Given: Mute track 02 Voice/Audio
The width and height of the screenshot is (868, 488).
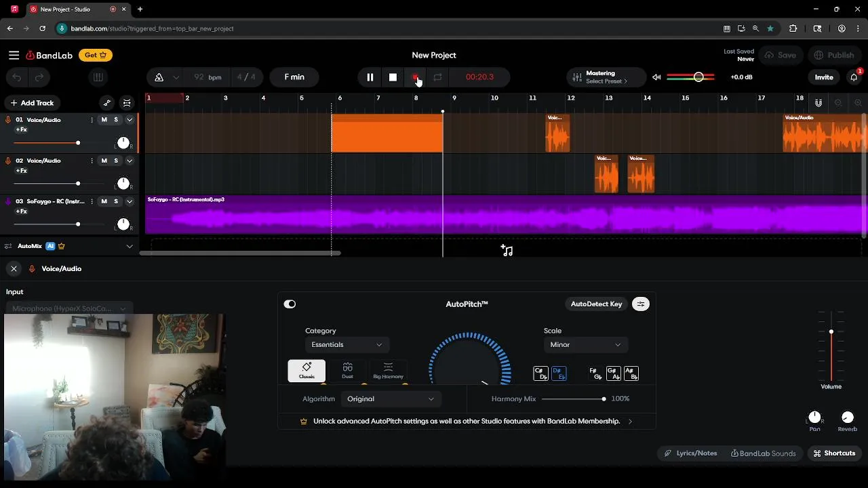Looking at the screenshot, I should click(x=104, y=161).
